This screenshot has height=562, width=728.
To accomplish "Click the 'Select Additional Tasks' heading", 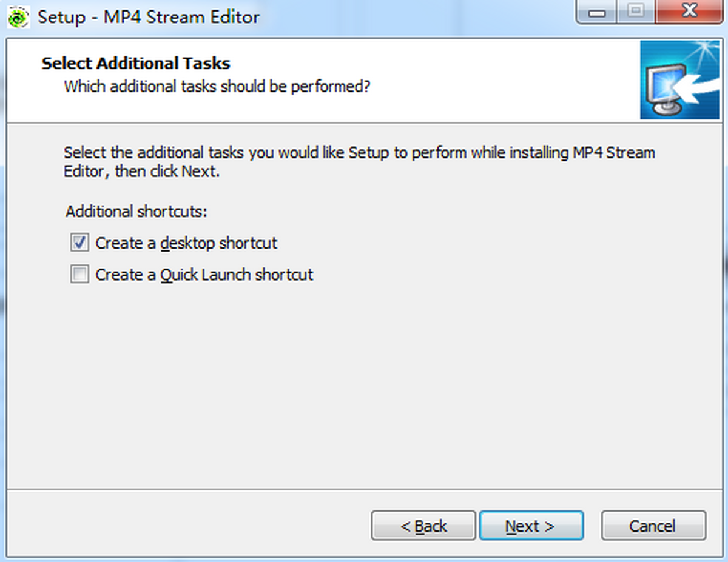I will [136, 63].
